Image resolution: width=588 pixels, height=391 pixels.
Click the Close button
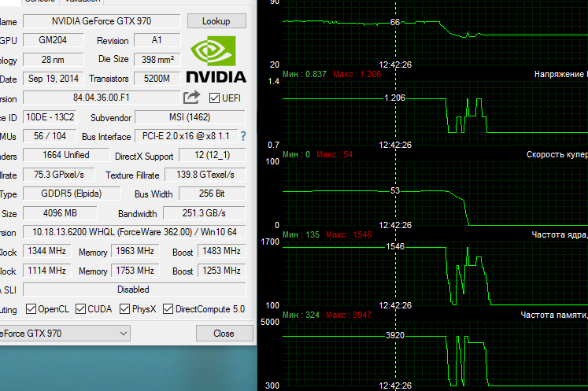[224, 334]
